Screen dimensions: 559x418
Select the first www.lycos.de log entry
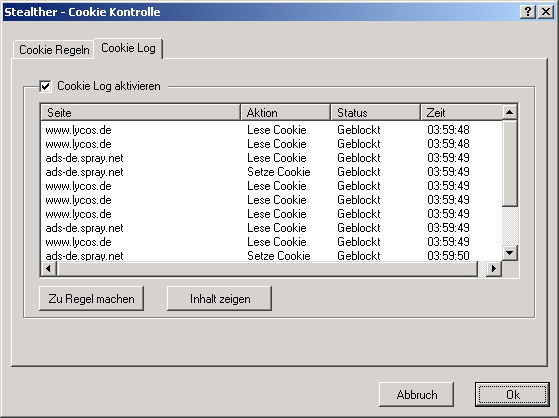click(271, 130)
